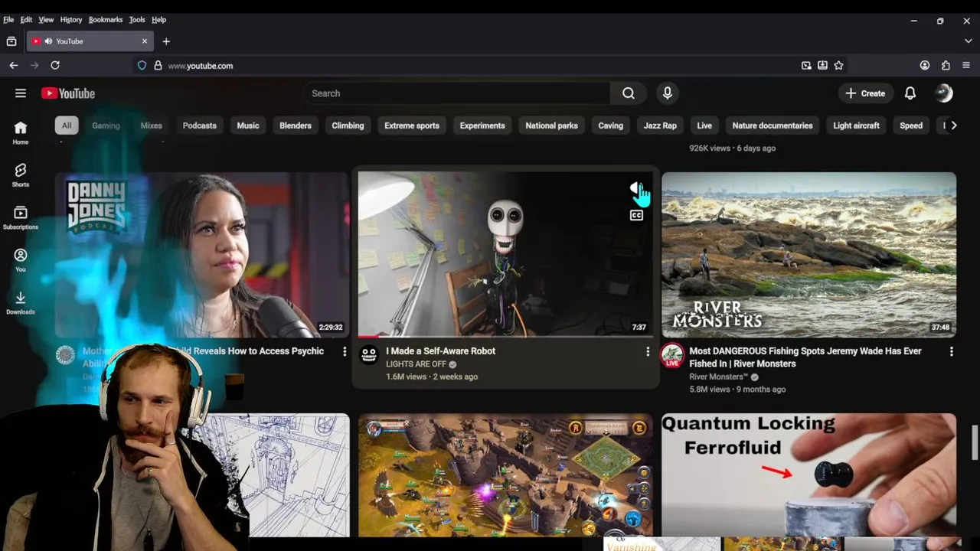Open YouTube notifications bell
980x551 pixels.
(x=910, y=93)
